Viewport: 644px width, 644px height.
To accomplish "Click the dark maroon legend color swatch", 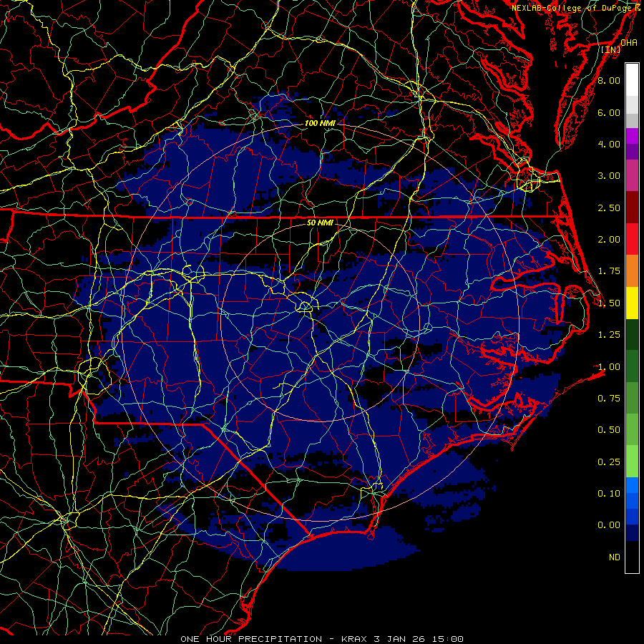I will click(632, 208).
